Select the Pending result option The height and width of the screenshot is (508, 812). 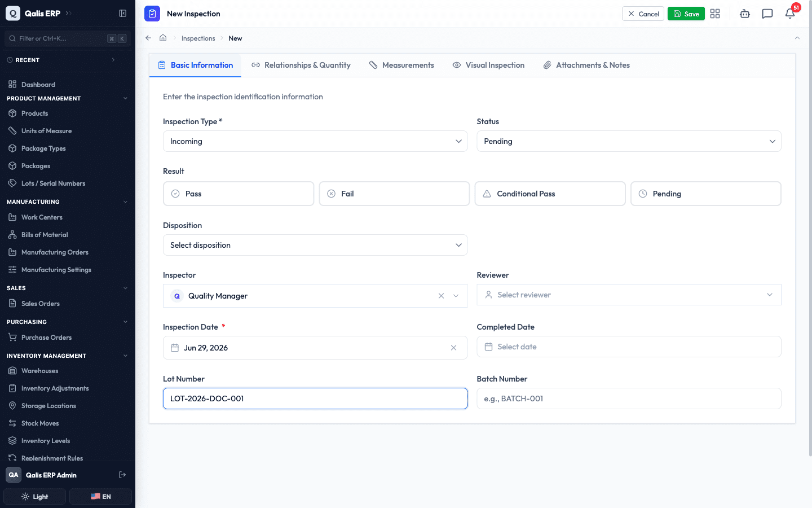tap(706, 194)
